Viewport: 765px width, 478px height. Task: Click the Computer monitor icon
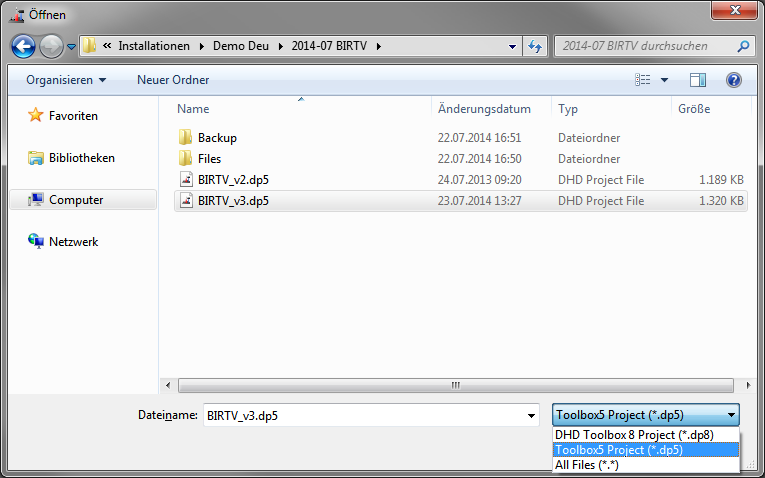[36, 199]
